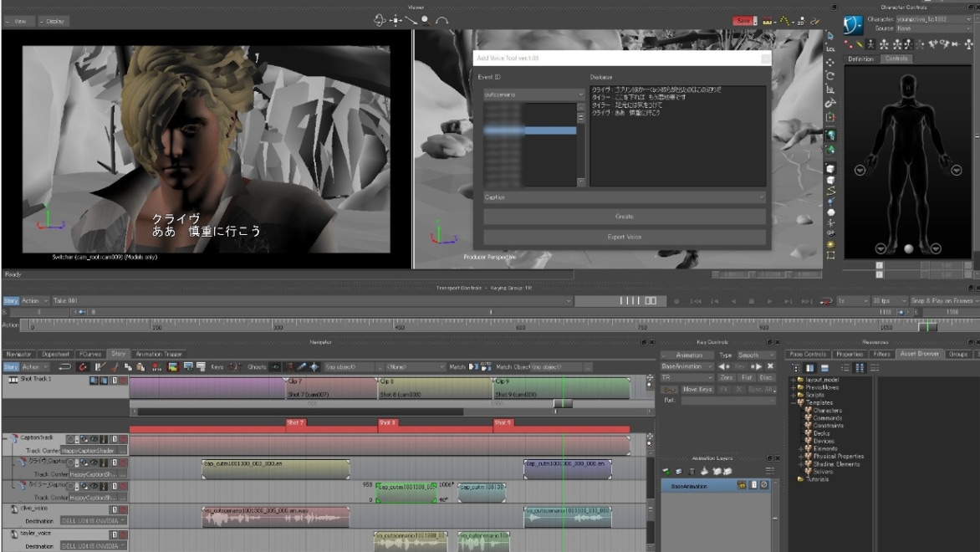Select the arrow selection tool in viewer toolbar

coord(830,36)
